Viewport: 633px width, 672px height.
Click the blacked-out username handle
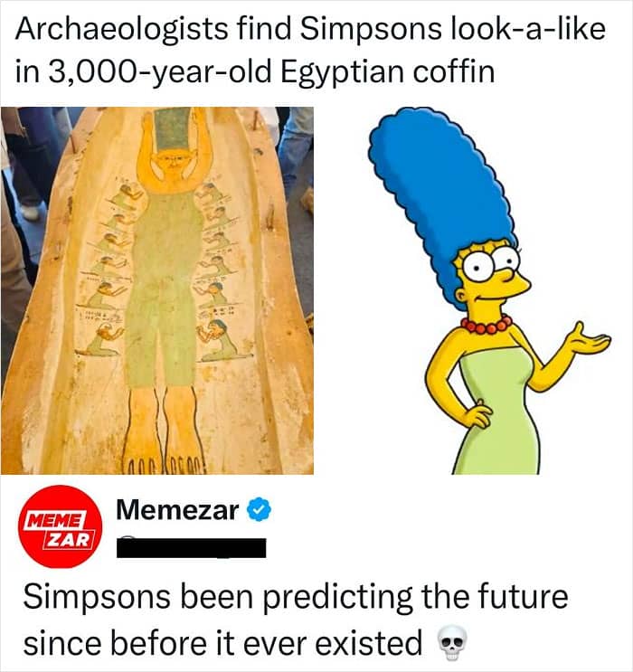pos(191,548)
